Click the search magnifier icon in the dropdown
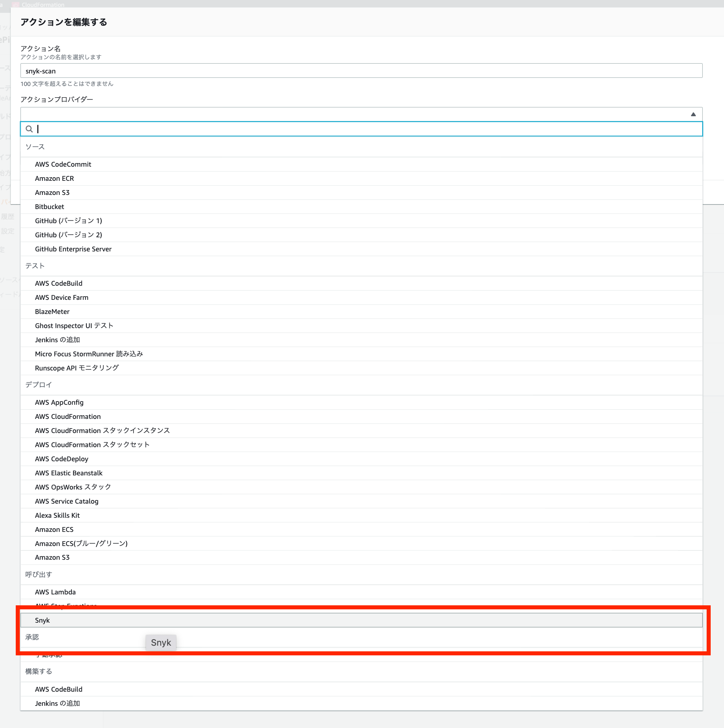The height and width of the screenshot is (728, 724). (29, 129)
